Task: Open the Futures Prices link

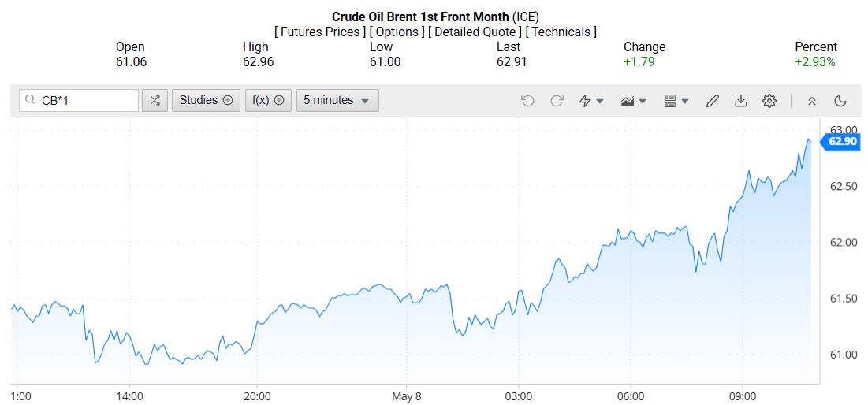Action: click(x=319, y=32)
